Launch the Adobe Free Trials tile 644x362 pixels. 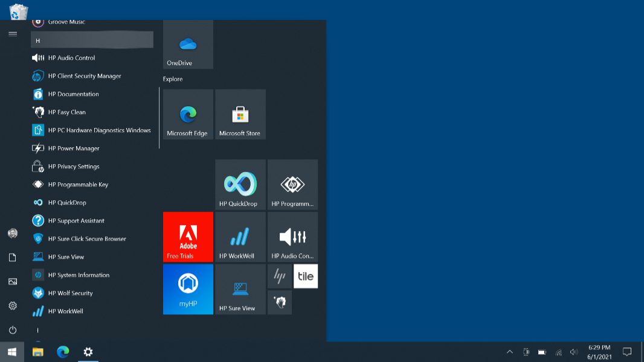(x=188, y=237)
